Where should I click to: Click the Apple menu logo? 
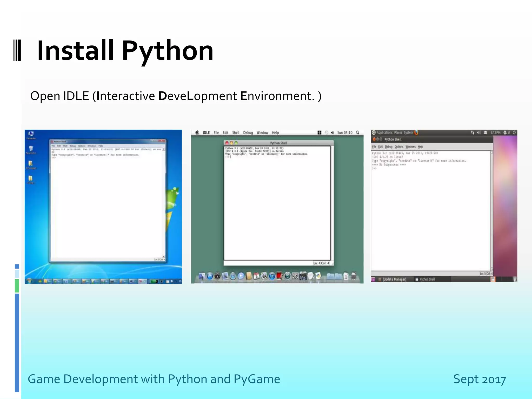(197, 132)
